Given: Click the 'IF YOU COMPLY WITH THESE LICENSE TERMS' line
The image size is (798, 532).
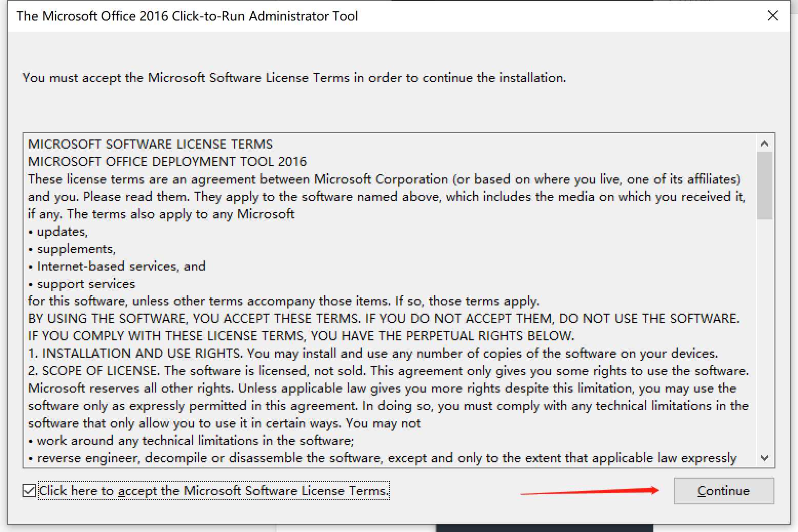Looking at the screenshot, I should click(x=301, y=336).
